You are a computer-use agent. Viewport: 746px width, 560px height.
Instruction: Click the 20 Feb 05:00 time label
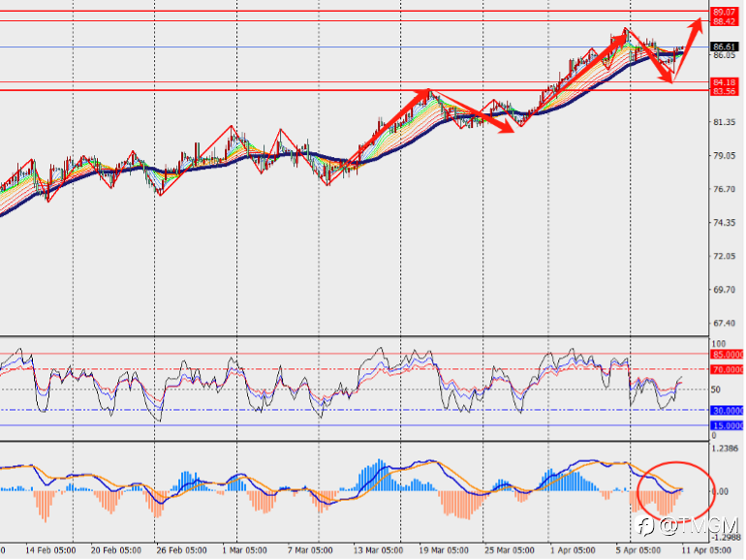coord(115,550)
